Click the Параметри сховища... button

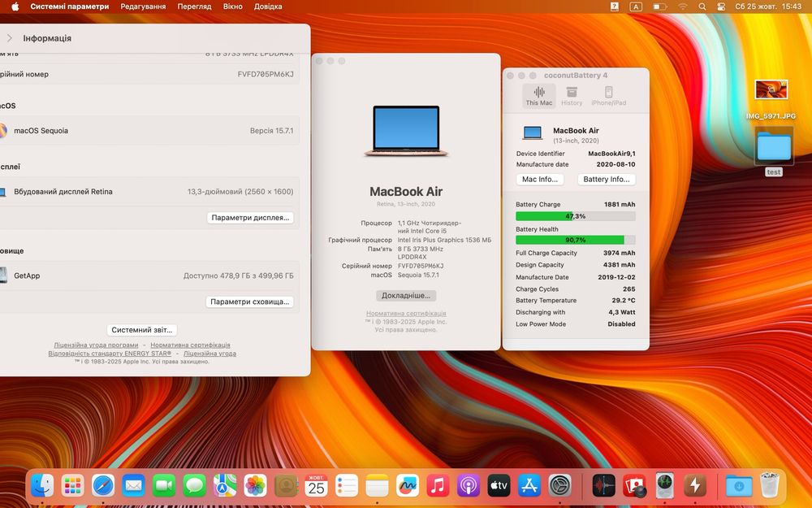point(249,302)
